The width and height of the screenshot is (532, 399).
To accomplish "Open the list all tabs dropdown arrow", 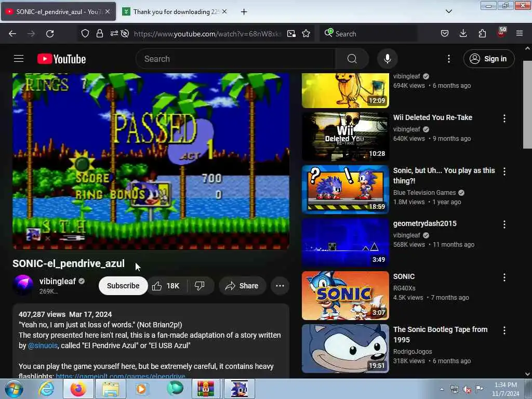I will (448, 11).
